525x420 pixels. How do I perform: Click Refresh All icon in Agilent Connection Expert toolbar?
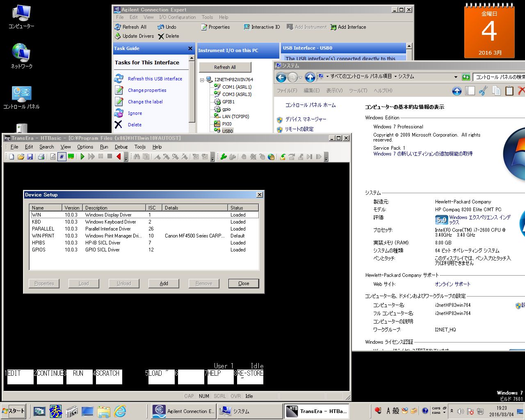click(x=118, y=27)
